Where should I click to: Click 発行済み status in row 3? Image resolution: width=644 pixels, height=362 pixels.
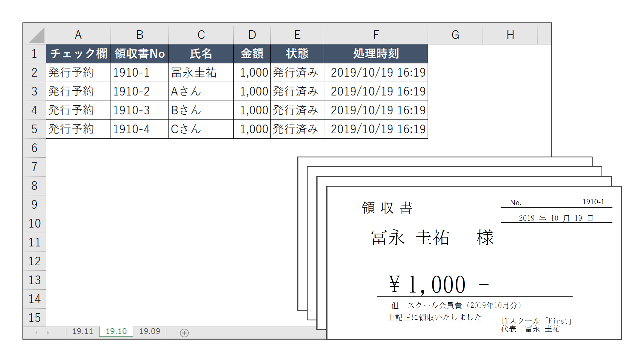click(297, 91)
